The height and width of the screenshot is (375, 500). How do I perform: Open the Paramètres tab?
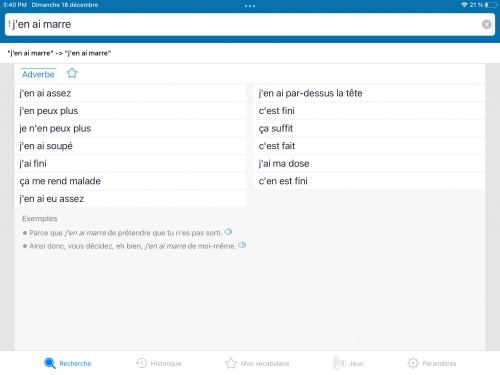click(x=432, y=363)
